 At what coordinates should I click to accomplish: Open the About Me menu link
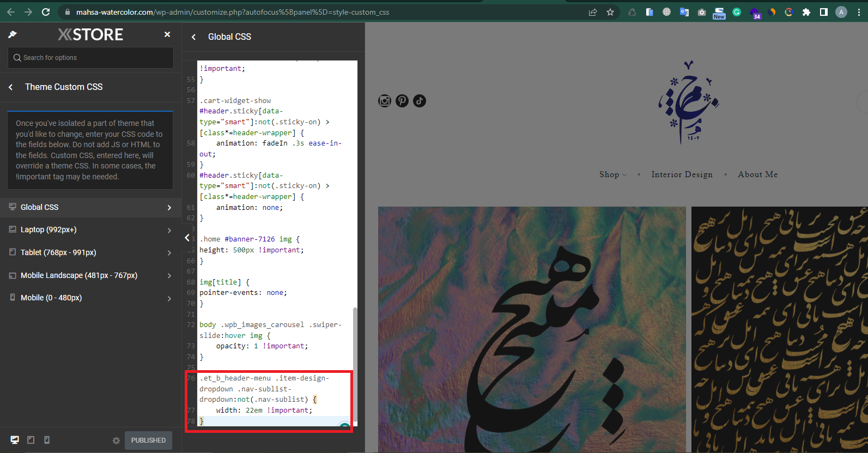757,174
